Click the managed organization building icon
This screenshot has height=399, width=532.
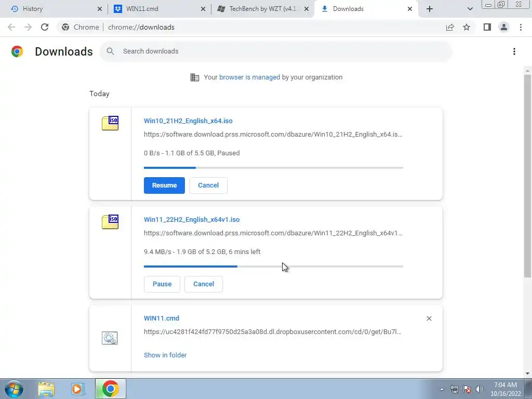[x=195, y=77]
